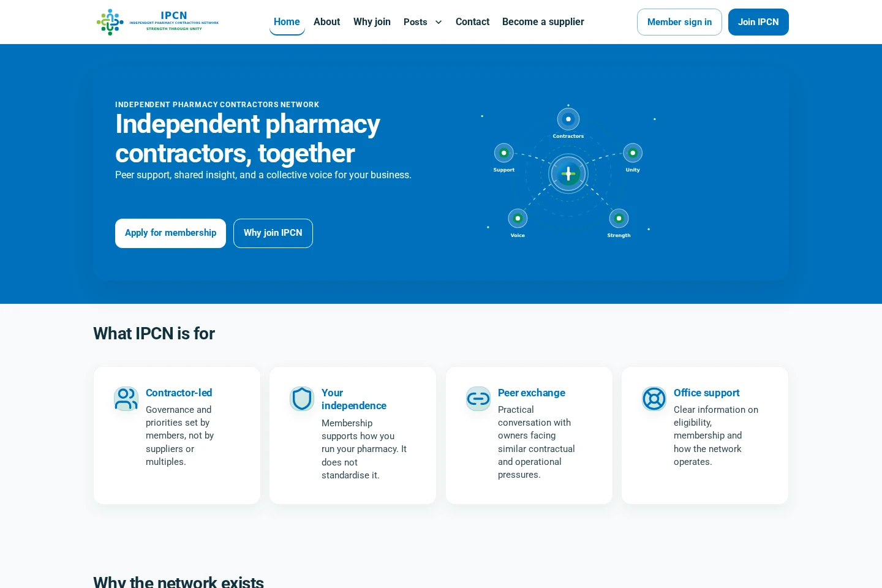The image size is (882, 588).
Task: Click the Join IPCN button
Action: (758, 22)
